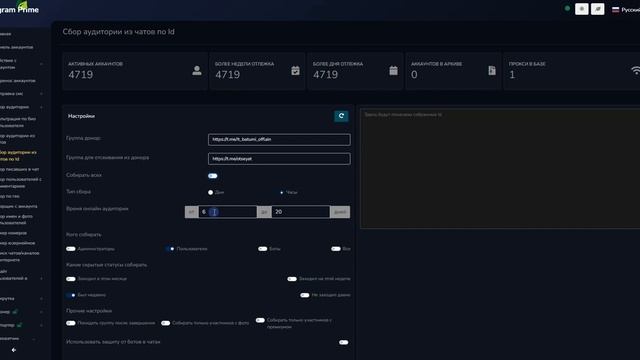Open 'Сбор аудитории из чатов' sidebar item
The image size is (640, 360).
(x=18, y=139)
